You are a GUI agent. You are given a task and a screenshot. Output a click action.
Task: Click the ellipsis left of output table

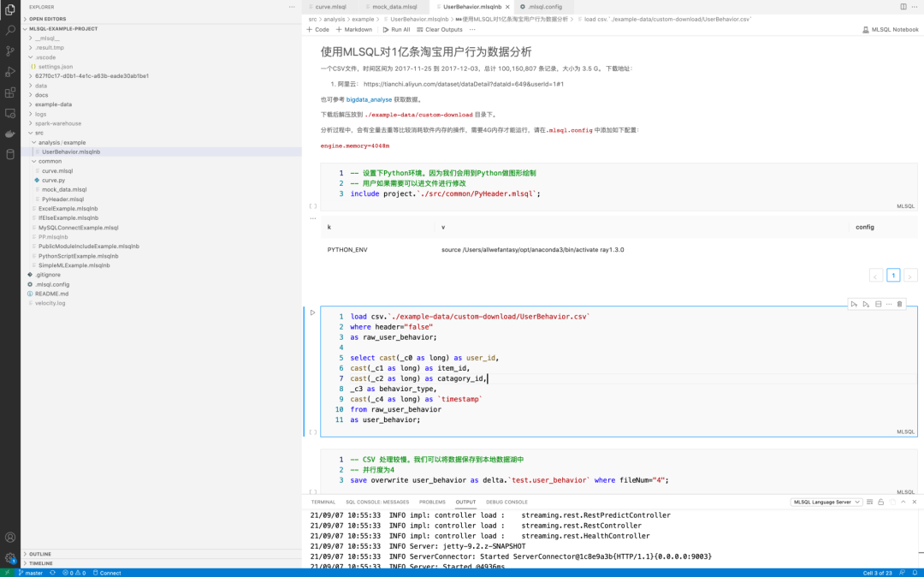coord(313,218)
